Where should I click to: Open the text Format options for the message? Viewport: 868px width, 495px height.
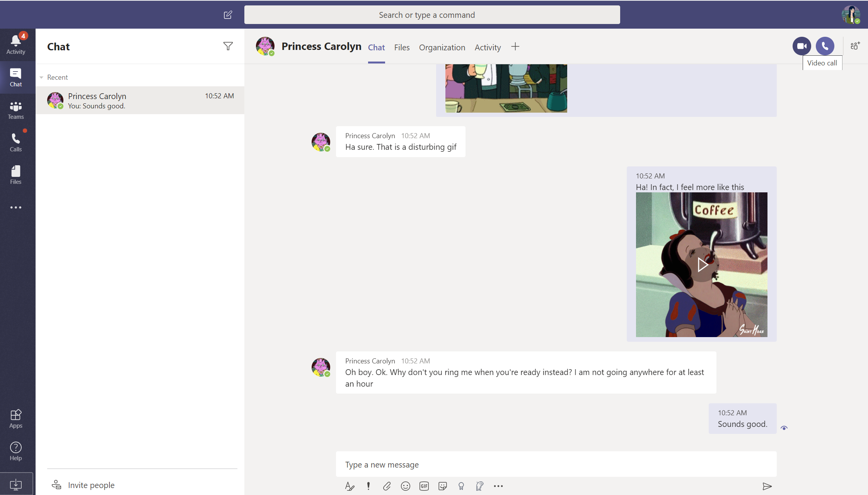click(x=350, y=486)
